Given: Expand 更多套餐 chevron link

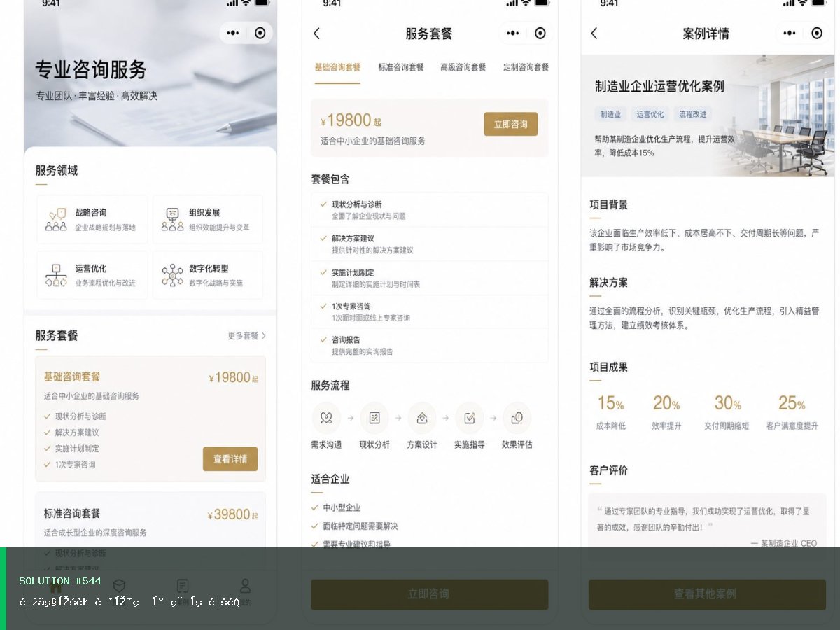Looking at the screenshot, I should coord(247,336).
